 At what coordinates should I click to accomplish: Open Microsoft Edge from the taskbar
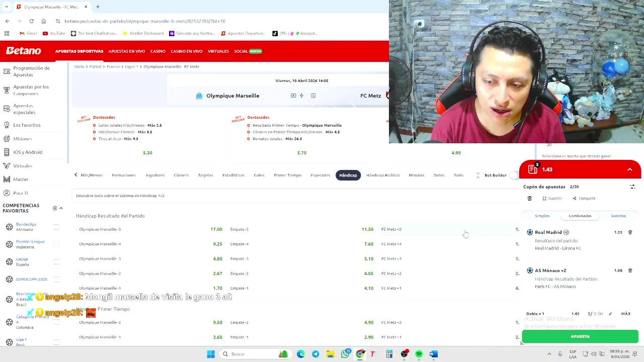tap(301, 354)
